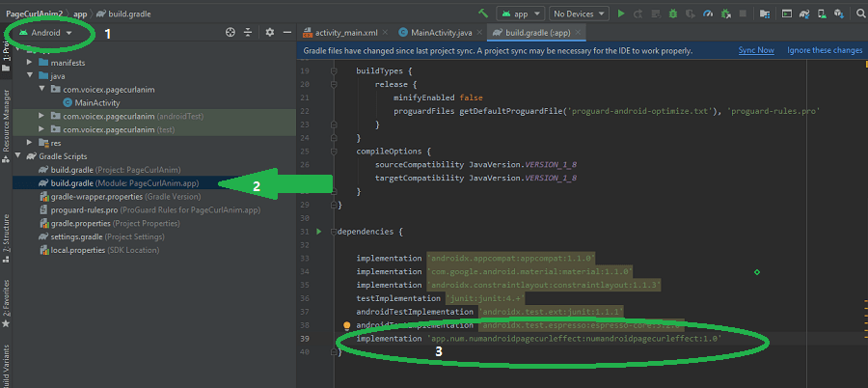Select settings.gradle (Project Settings) file
868x388 pixels.
(x=101, y=236)
